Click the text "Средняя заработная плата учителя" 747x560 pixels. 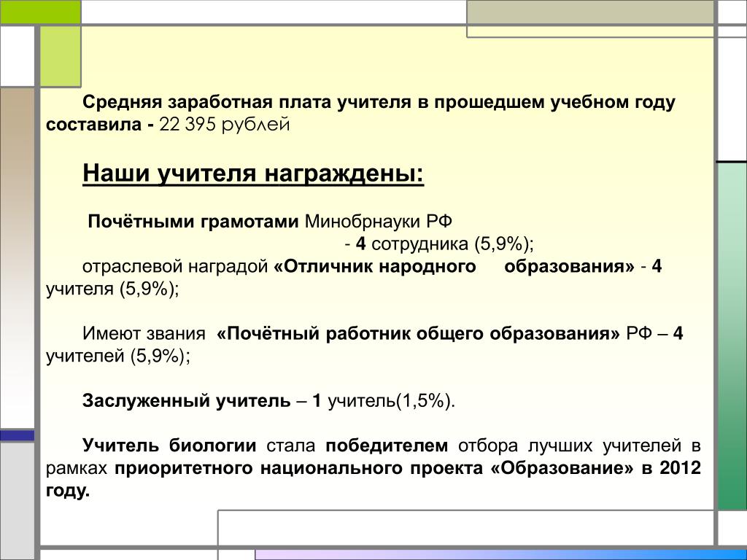[247, 102]
